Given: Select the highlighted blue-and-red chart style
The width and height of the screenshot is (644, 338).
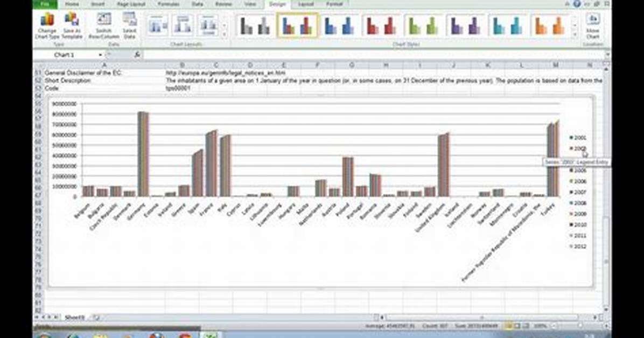Looking at the screenshot, I should pos(297,26).
